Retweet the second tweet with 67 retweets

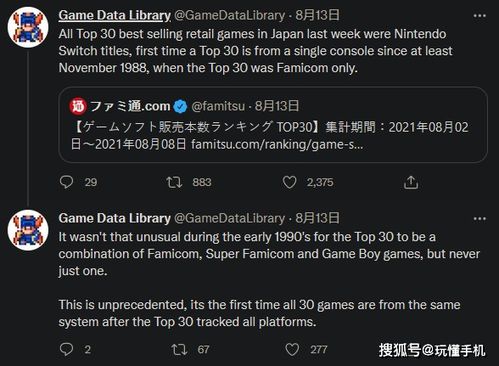179,349
